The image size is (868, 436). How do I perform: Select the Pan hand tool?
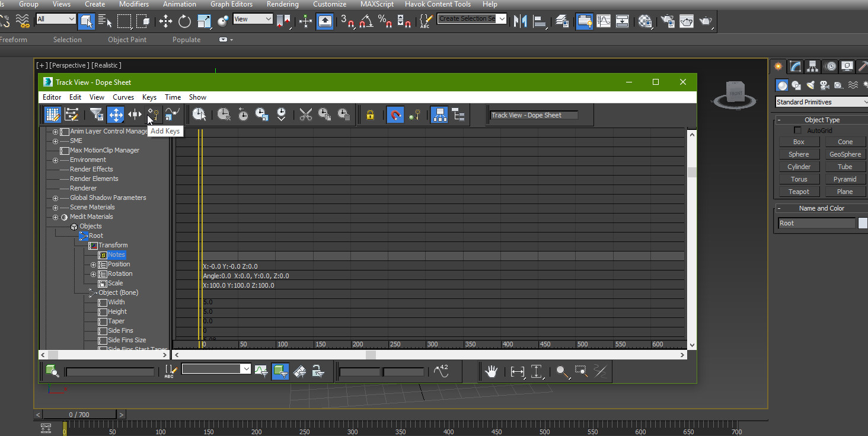click(x=492, y=371)
